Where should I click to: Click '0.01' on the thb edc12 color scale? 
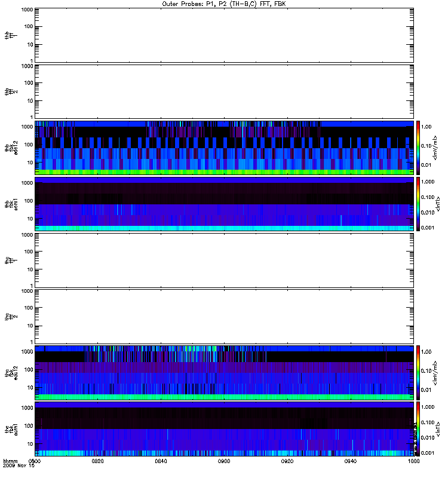(426, 165)
